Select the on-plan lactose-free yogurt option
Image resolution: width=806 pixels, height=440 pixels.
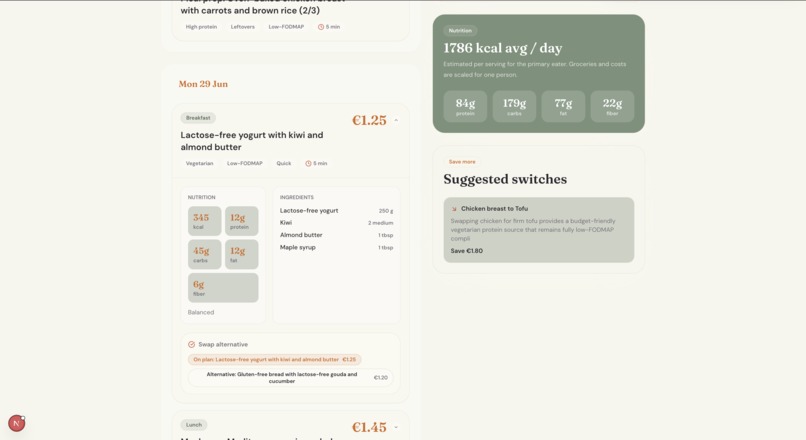coord(274,359)
